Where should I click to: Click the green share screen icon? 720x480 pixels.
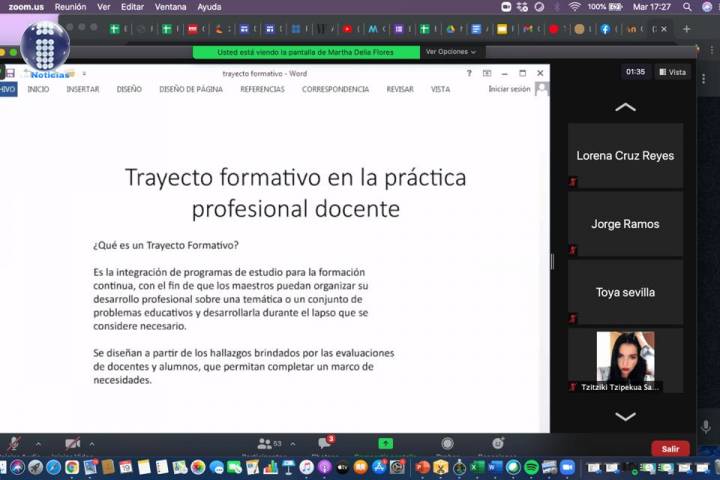pos(385,443)
